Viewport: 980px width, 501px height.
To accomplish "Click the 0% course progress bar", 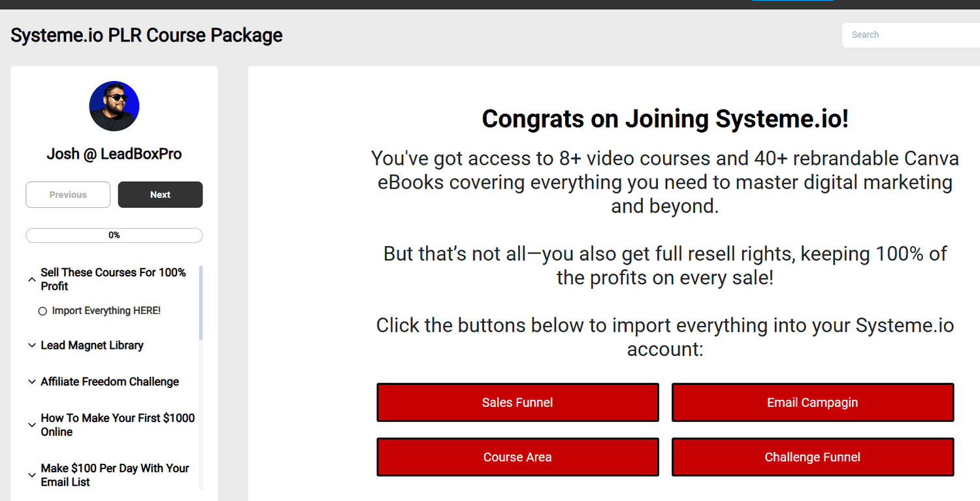I will click(x=114, y=235).
